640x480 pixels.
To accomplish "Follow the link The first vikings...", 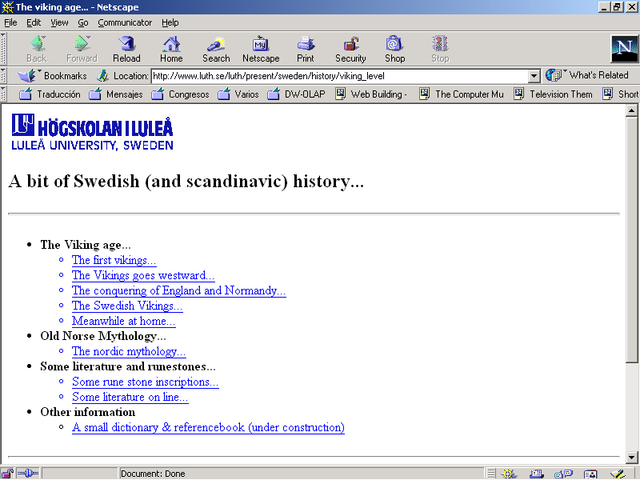I will point(114,260).
